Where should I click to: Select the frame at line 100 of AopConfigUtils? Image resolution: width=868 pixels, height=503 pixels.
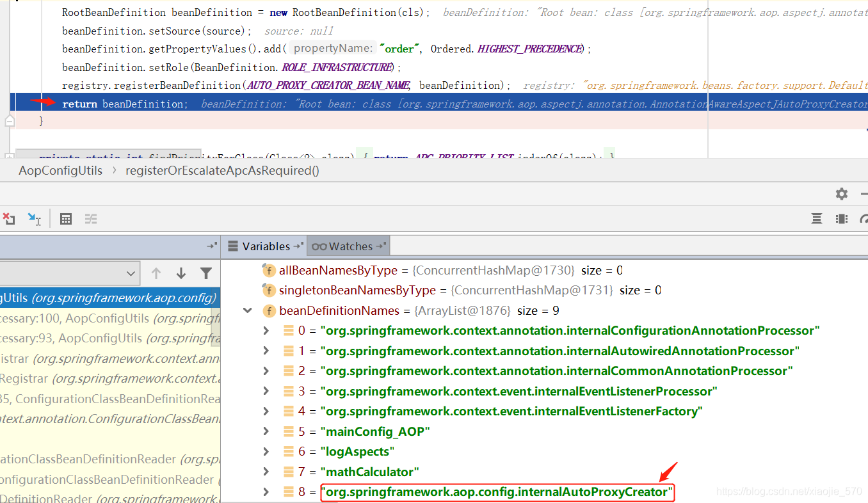click(110, 318)
